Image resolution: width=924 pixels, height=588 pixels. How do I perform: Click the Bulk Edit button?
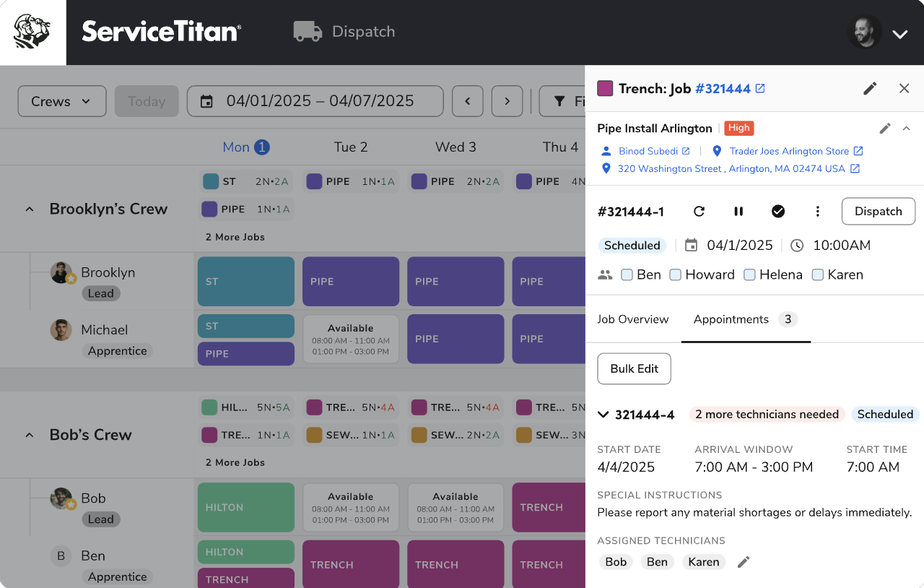[x=634, y=368]
